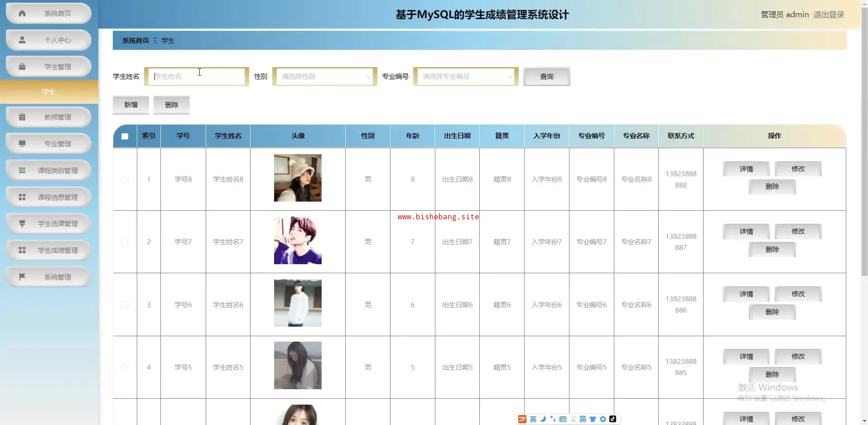Click the grid icon beside 课程信息管理
The width and height of the screenshot is (868, 425).
tap(22, 197)
